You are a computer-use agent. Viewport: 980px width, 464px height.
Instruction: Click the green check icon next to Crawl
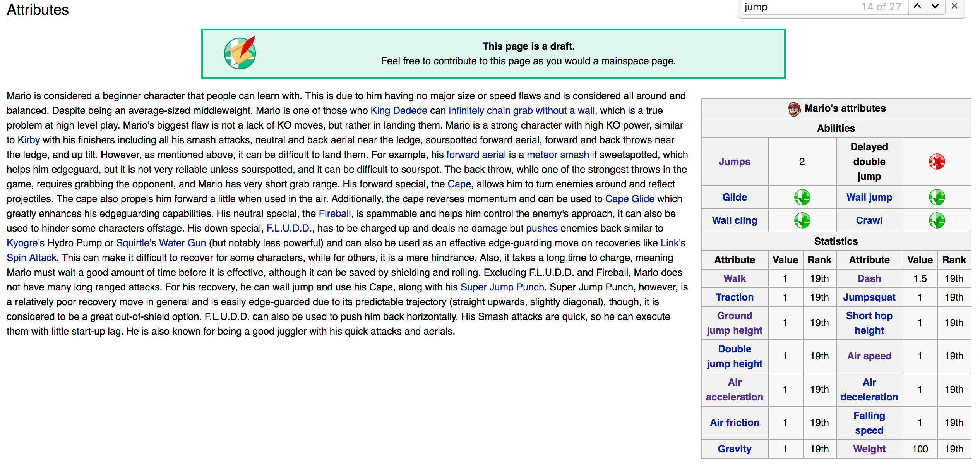coord(936,220)
